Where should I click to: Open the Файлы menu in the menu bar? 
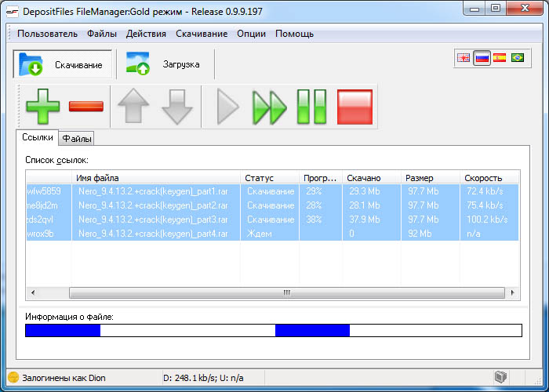pyautogui.click(x=102, y=34)
